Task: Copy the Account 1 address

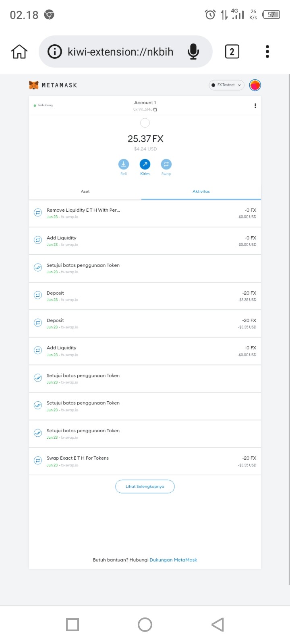Action: click(x=155, y=109)
